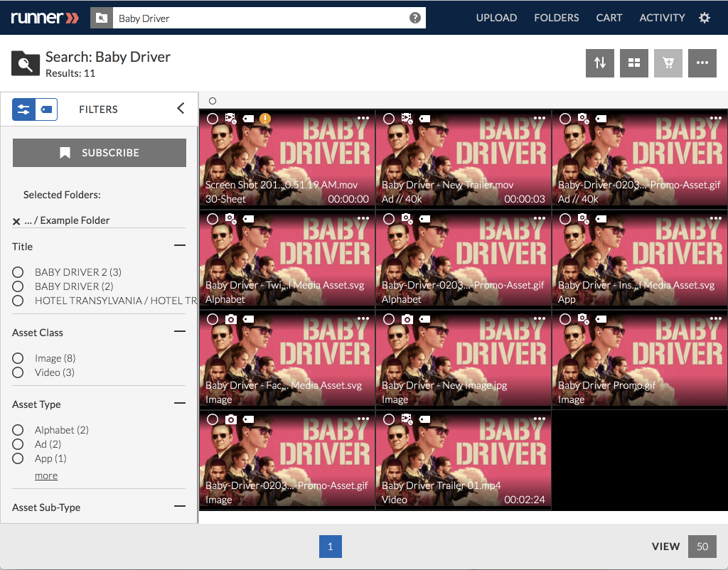Remove Example Folder with the X icon

[16, 222]
